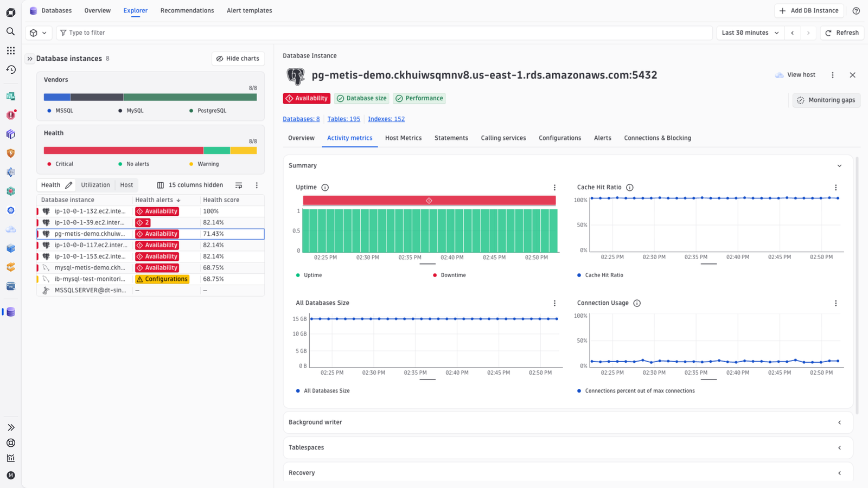Image resolution: width=868 pixels, height=488 pixels.
Task: Focus the Type to filter input field
Action: [x=384, y=33]
